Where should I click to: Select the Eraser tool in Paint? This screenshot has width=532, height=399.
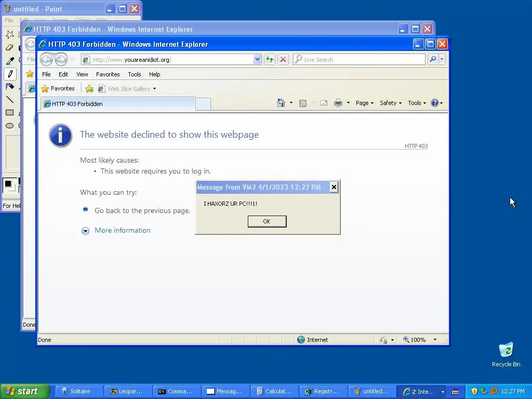[x=9, y=47]
